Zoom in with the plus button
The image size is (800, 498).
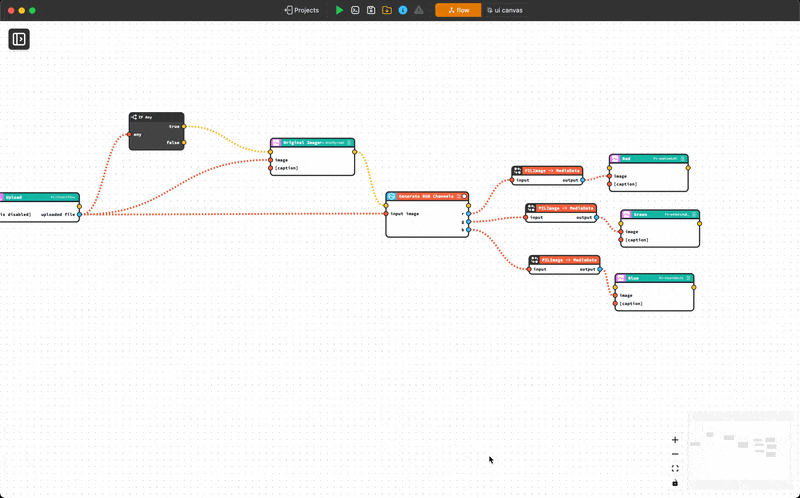[675, 440]
